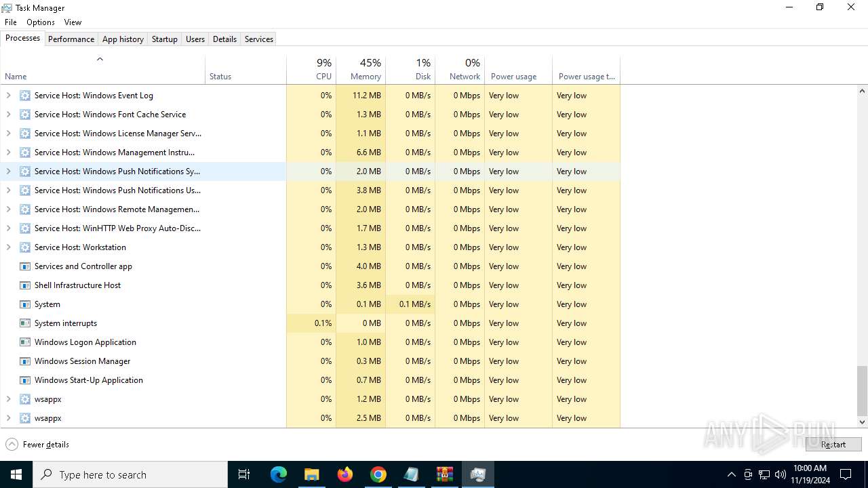The height and width of the screenshot is (488, 868).
Task: Click the vertical scrollbar thumb
Action: click(862, 390)
